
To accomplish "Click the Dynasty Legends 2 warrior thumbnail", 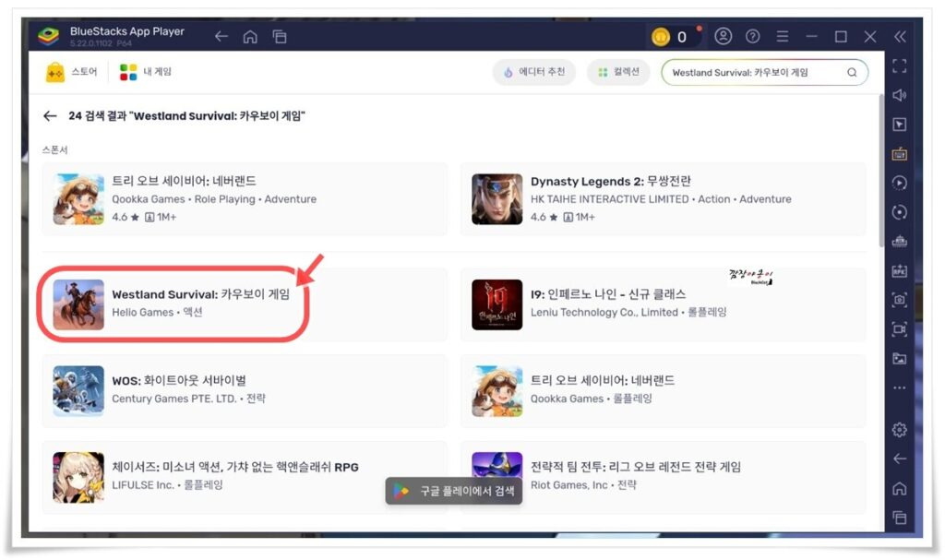I will click(x=497, y=199).
